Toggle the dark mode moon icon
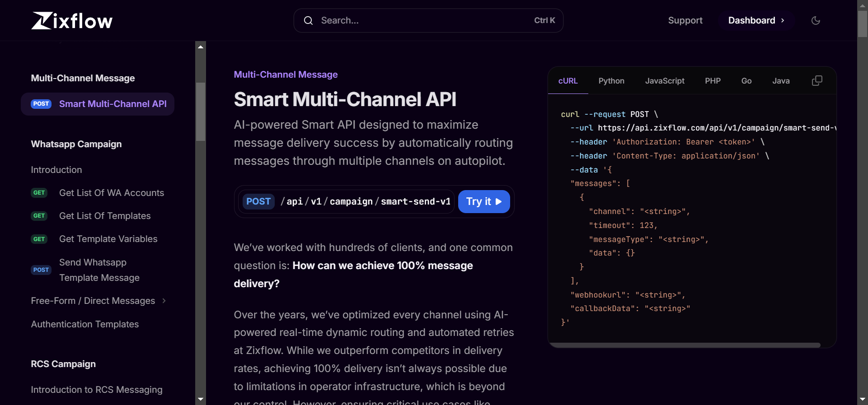 [x=816, y=20]
